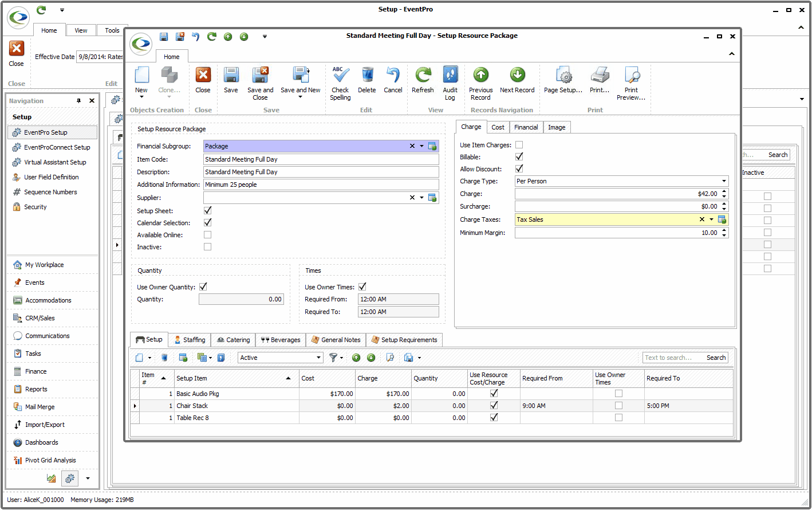Click the Refresh icon in the View group
Screen dimensions: 812x510
pyautogui.click(x=423, y=75)
